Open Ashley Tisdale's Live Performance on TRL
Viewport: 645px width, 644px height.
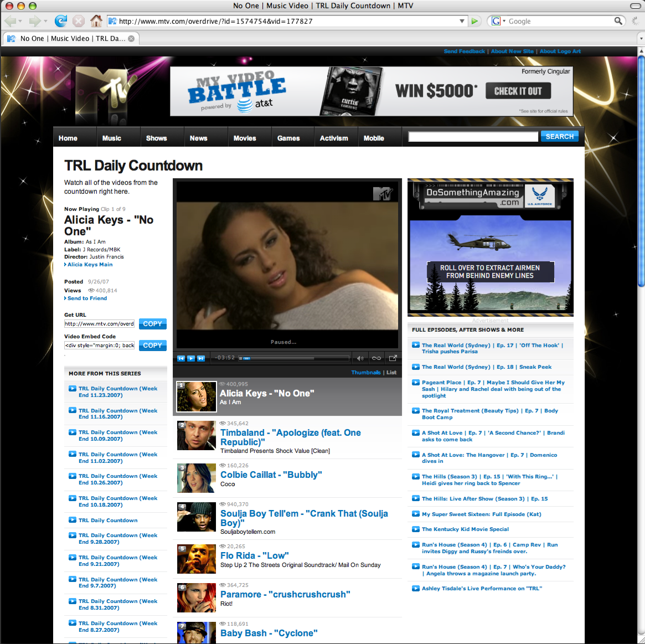tap(482, 589)
